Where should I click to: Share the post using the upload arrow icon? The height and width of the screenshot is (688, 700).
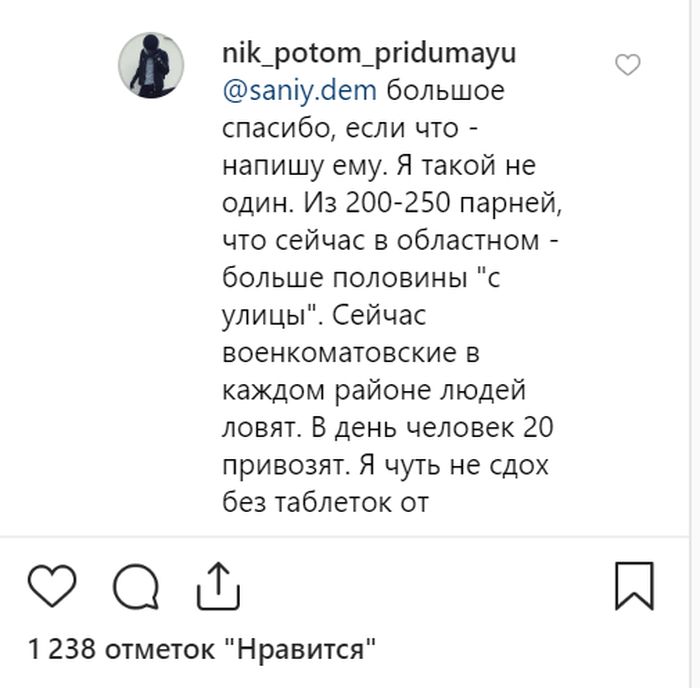point(217,586)
